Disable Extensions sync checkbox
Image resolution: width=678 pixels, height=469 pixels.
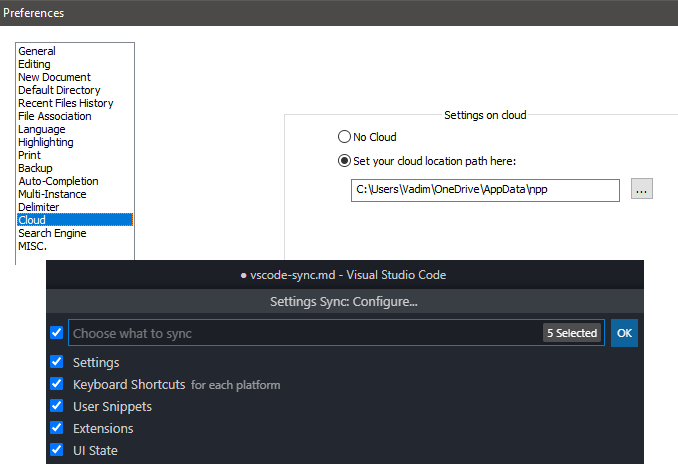(x=57, y=428)
